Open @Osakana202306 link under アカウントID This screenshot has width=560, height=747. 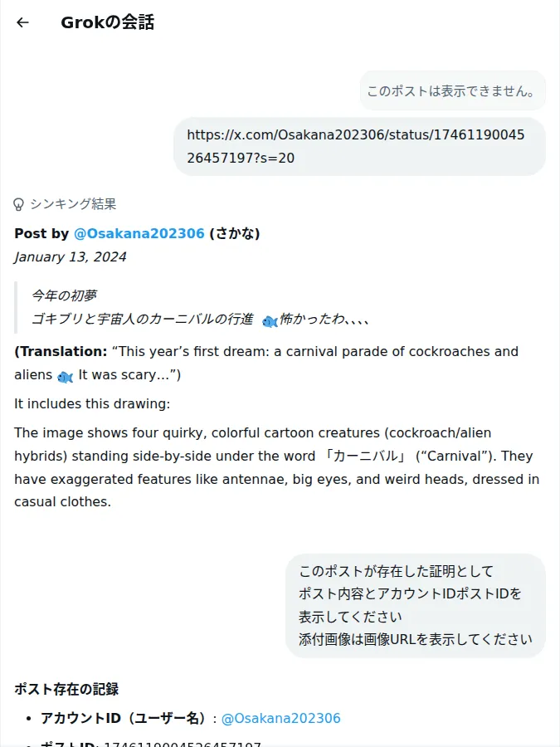(281, 718)
